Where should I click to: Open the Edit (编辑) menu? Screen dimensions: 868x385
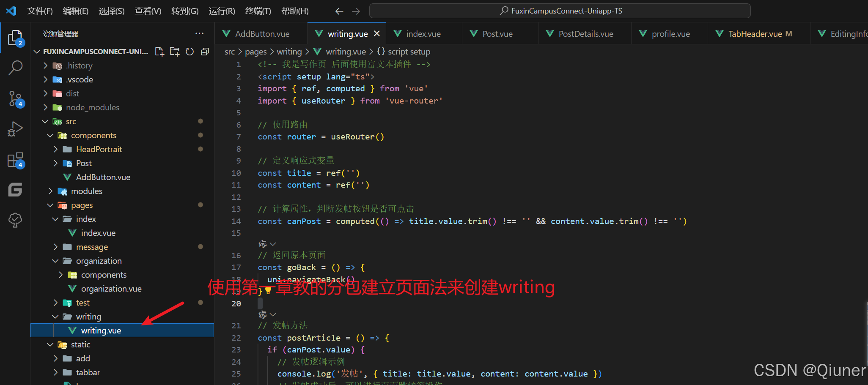coord(75,11)
